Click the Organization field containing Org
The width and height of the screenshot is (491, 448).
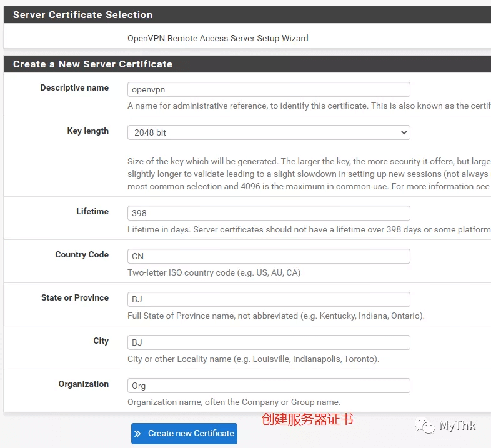pyautogui.click(x=269, y=386)
